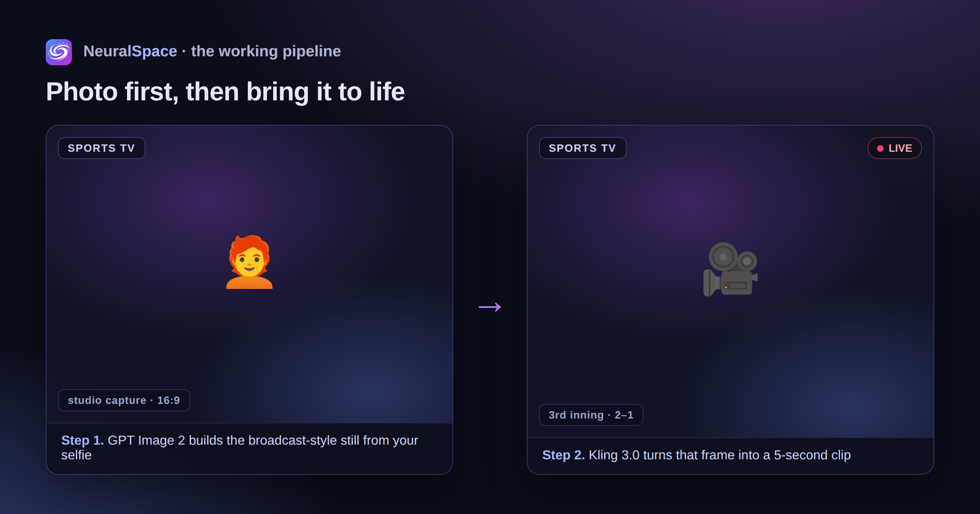
Task: Click the NeuralSpace swirl logo icon
Action: (x=59, y=52)
